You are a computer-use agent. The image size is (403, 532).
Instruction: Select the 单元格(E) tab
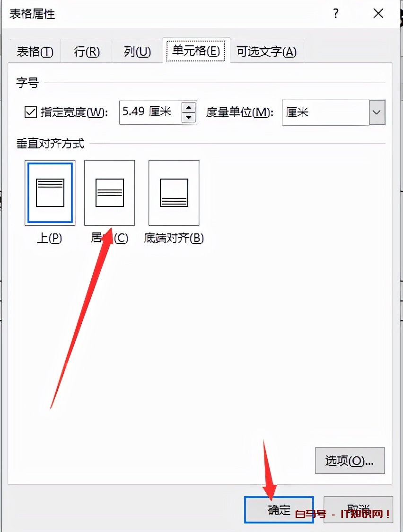tap(196, 51)
